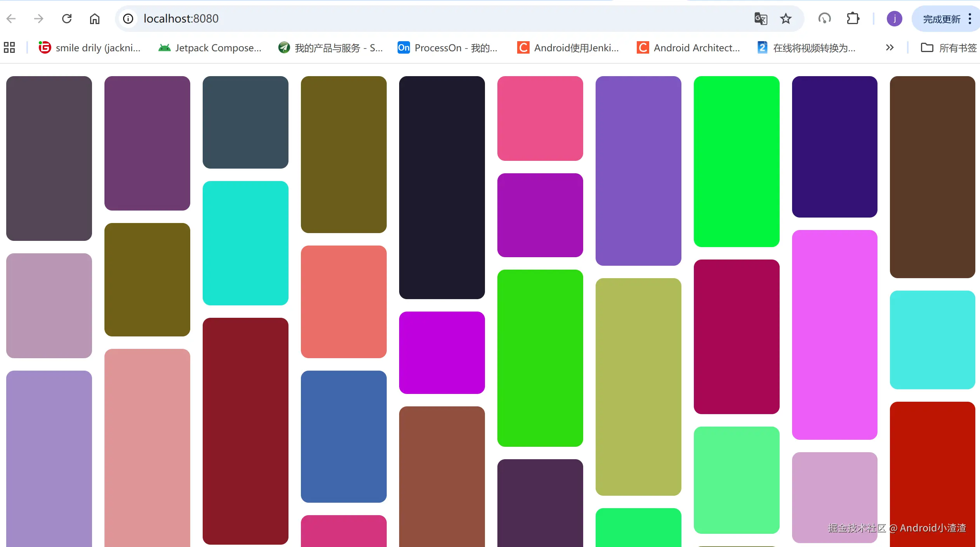
Task: Select the dark eggplant card below the lime card
Action: click(540, 503)
